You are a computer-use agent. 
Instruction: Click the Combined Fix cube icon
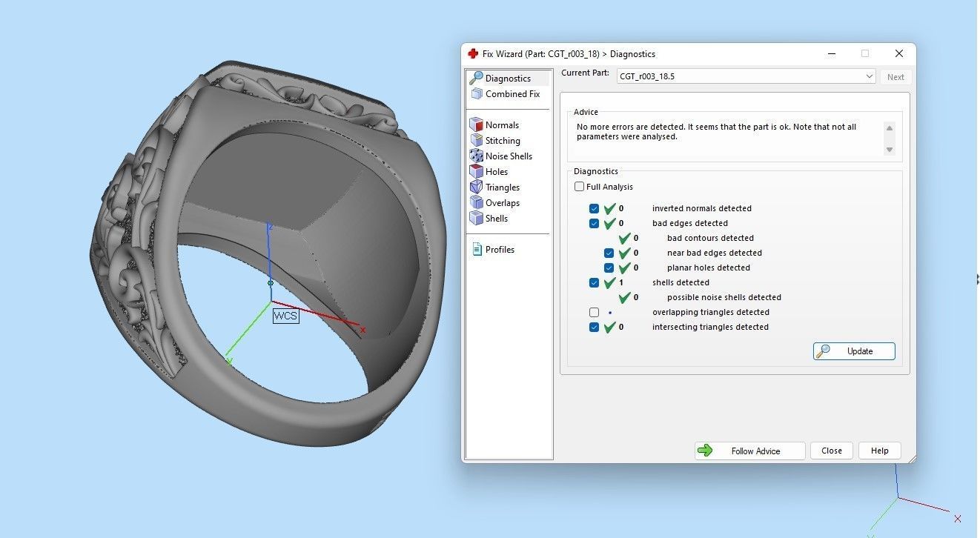(476, 94)
